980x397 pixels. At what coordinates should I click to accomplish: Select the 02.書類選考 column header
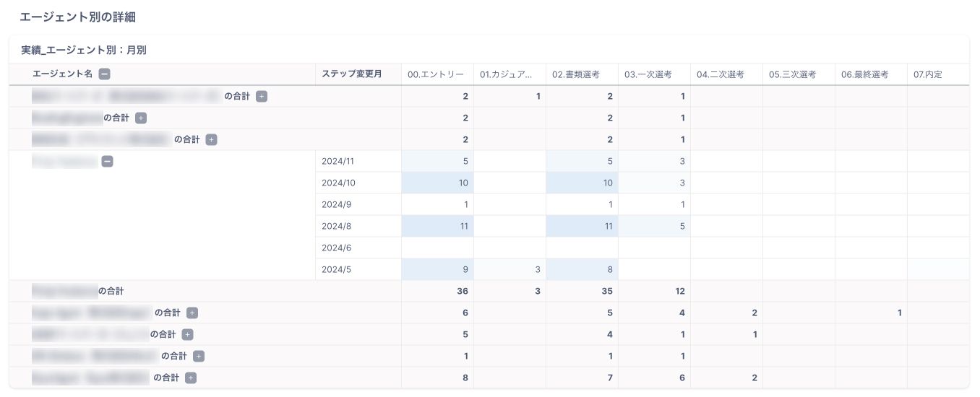576,74
